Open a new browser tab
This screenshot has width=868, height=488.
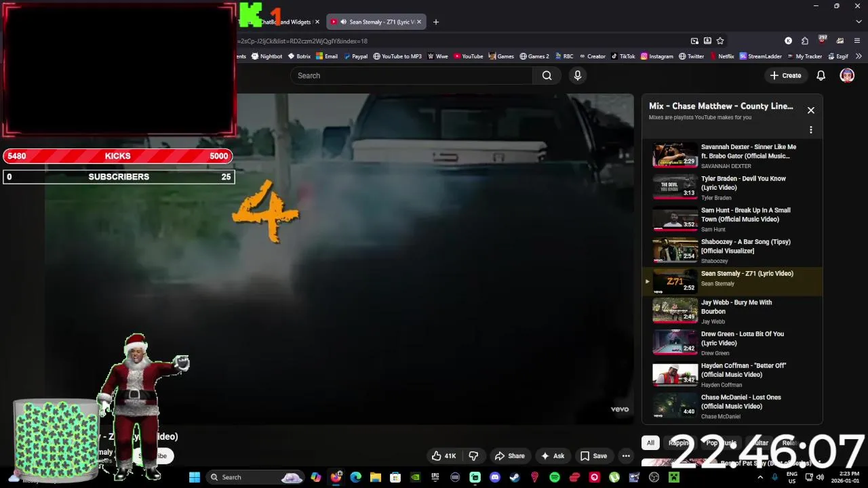[x=435, y=22]
